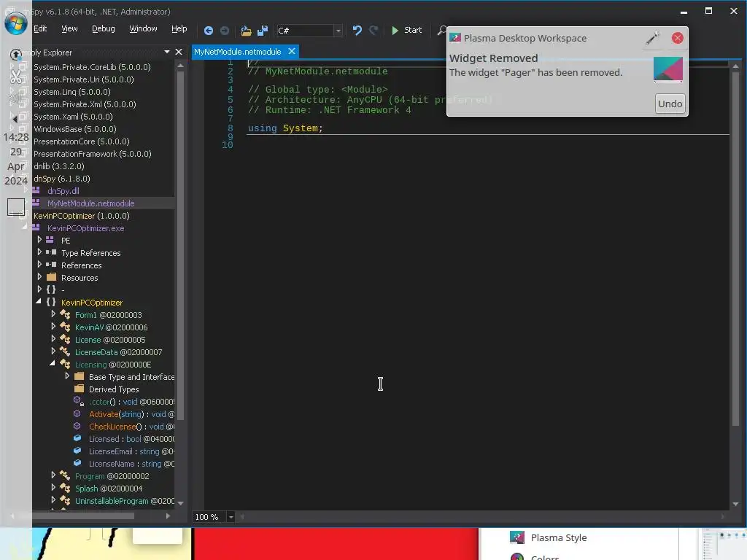Click the MyNetModule.netmodule module icon
Image resolution: width=747 pixels, height=560 pixels.
36,203
